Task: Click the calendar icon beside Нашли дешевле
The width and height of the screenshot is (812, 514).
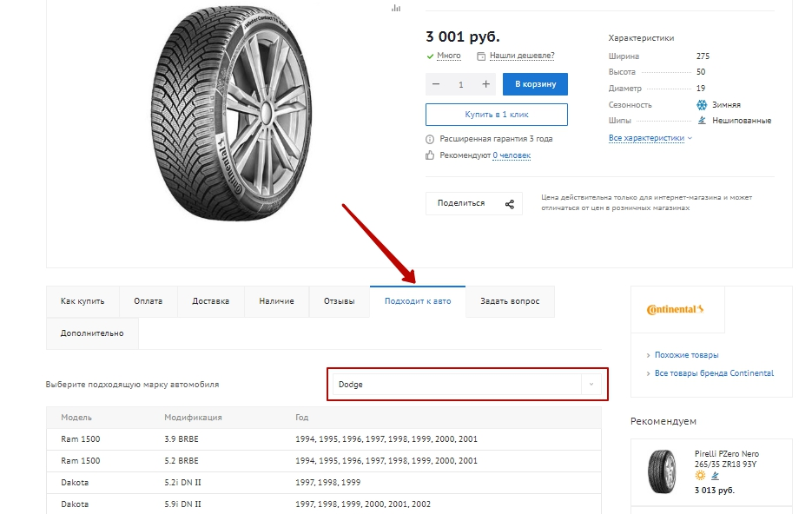Action: tap(481, 56)
